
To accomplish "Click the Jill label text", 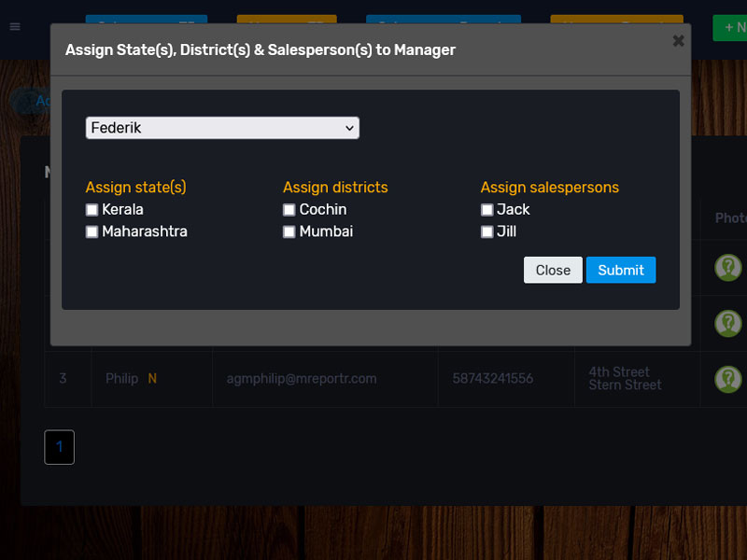I will tap(507, 231).
